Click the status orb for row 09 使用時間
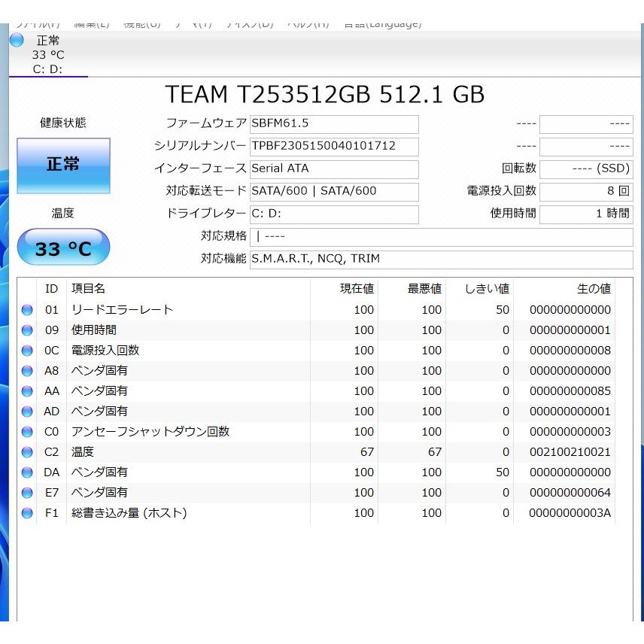The width and height of the screenshot is (644, 644). pyautogui.click(x=27, y=330)
